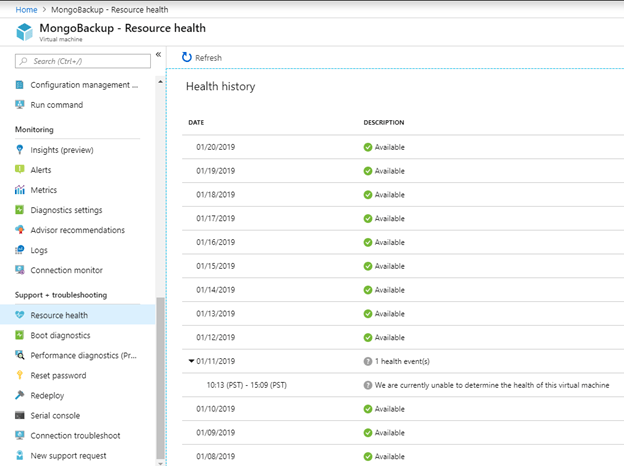Open Redeploy menu item
The height and width of the screenshot is (466, 624).
click(x=47, y=395)
